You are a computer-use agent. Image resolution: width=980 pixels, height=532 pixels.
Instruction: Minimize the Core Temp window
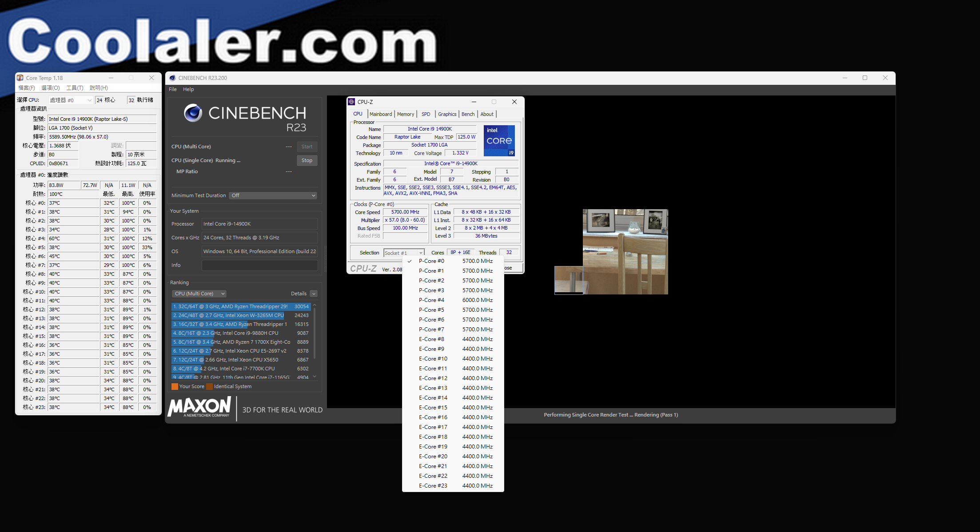click(111, 78)
